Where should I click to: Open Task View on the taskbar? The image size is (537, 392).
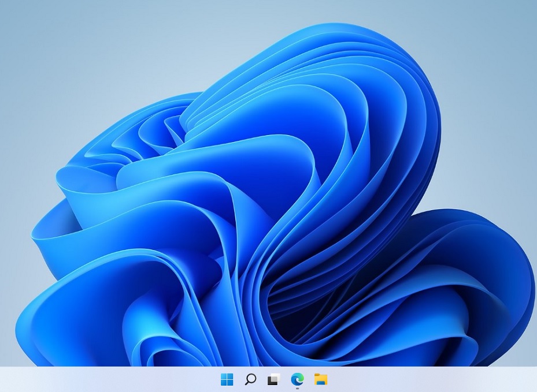point(273,379)
